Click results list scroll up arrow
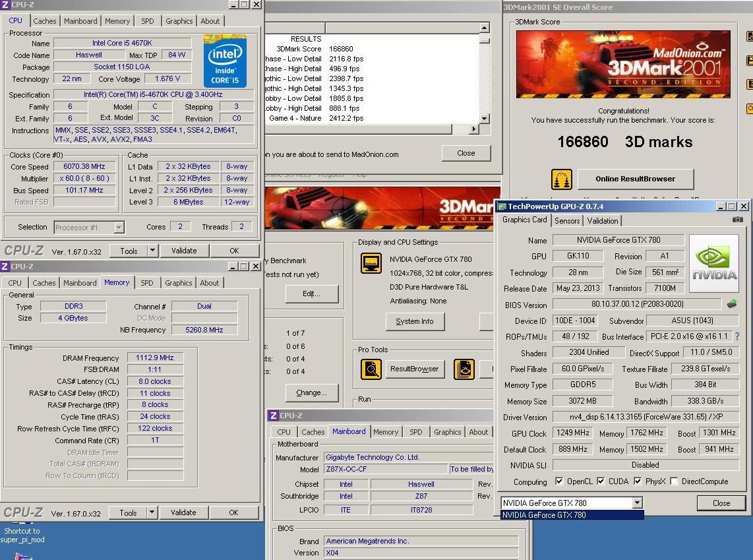This screenshot has height=560, width=753. [x=485, y=28]
